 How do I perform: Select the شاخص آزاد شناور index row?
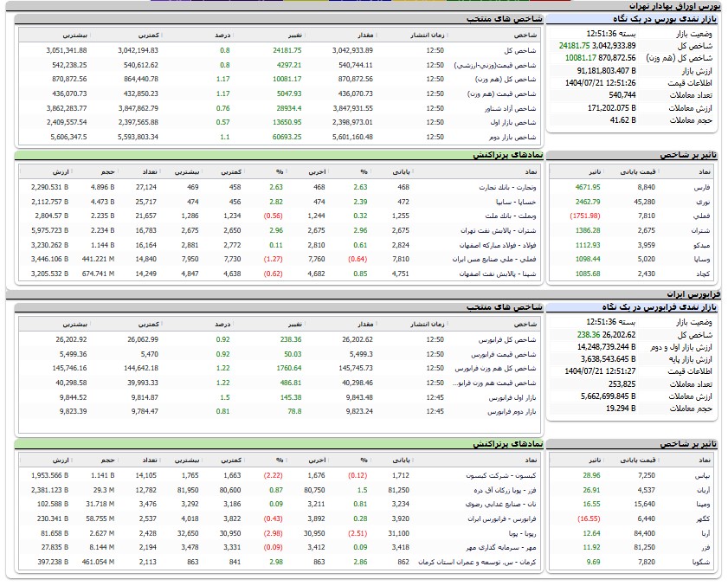point(509,108)
